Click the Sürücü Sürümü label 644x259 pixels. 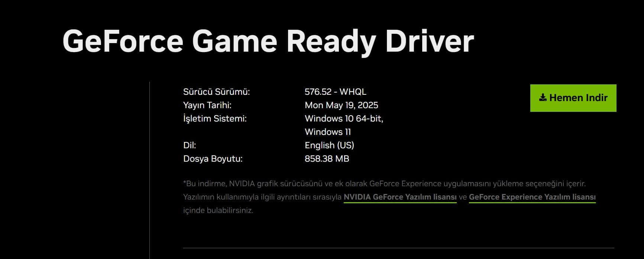pyautogui.click(x=216, y=92)
